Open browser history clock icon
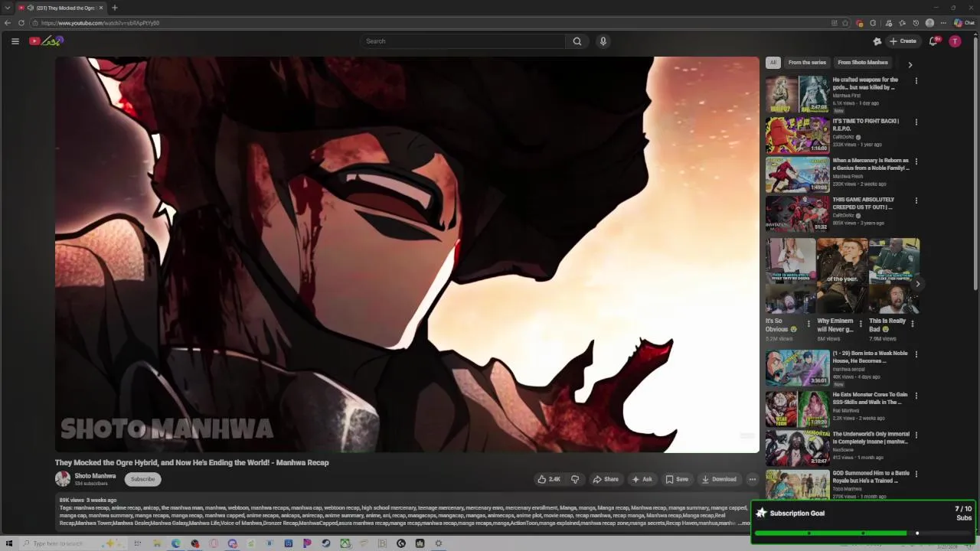The width and height of the screenshot is (980, 551). [x=916, y=23]
